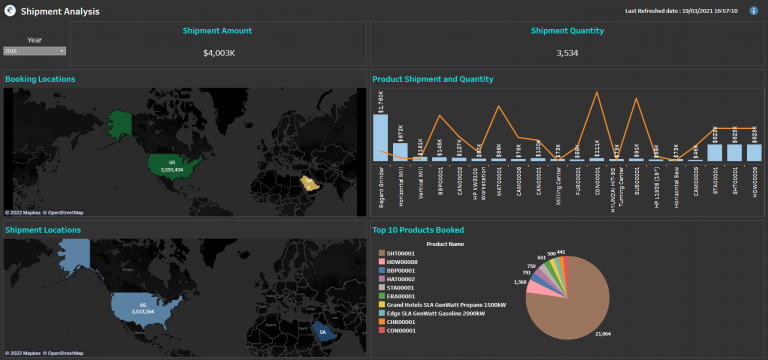Select the Grand Hotels SLA GenWatt Propane legend label
Image resolution: width=768 pixels, height=360 pixels.
[446, 305]
